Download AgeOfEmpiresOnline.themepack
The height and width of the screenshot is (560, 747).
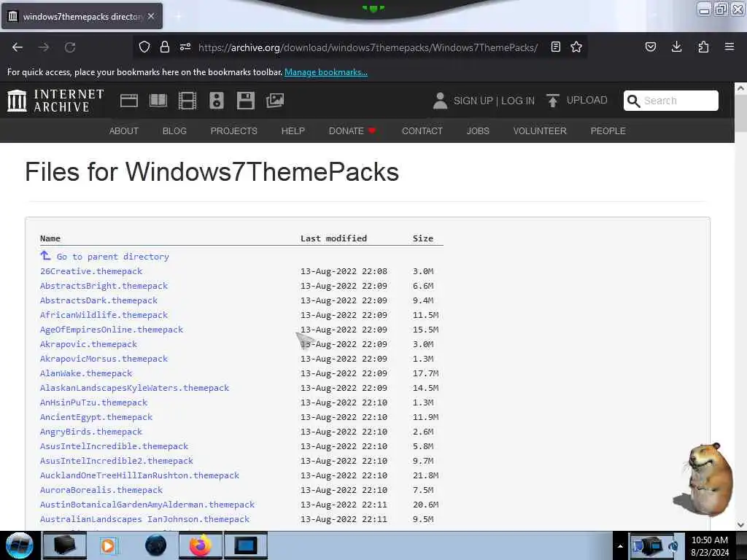pos(112,330)
